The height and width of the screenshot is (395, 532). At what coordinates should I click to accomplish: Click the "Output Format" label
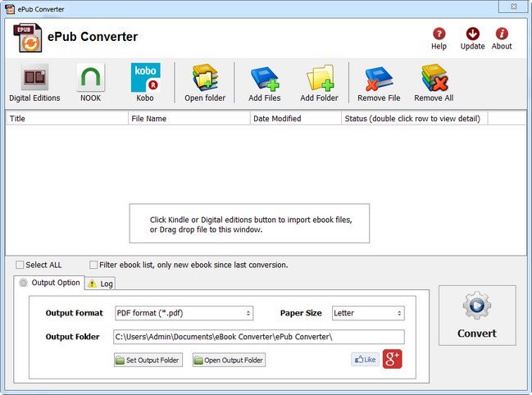click(75, 313)
